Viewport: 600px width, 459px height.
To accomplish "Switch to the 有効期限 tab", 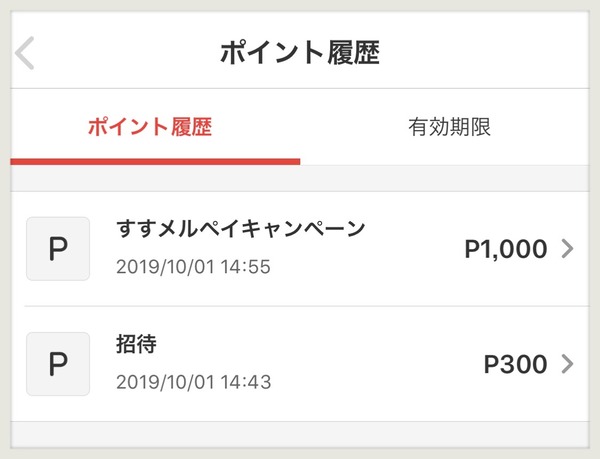I will (x=449, y=127).
